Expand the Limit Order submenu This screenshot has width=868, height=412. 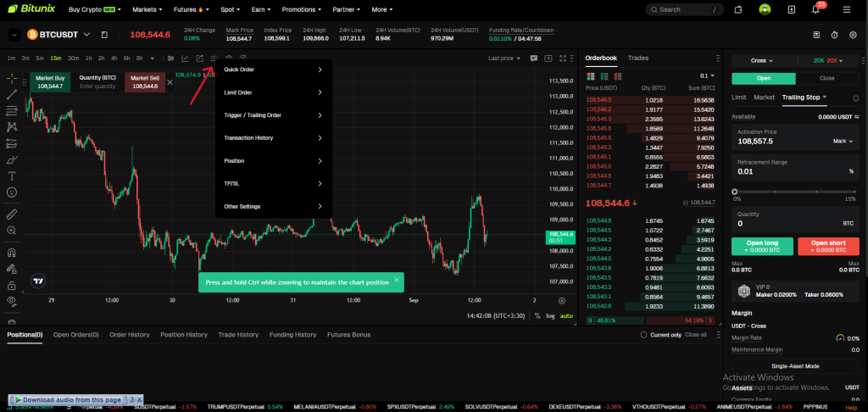coord(273,92)
